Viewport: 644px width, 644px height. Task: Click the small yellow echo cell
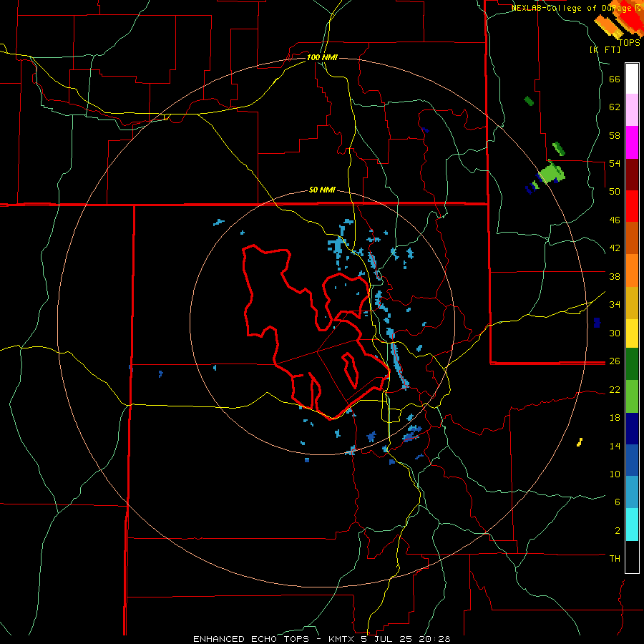click(x=580, y=442)
